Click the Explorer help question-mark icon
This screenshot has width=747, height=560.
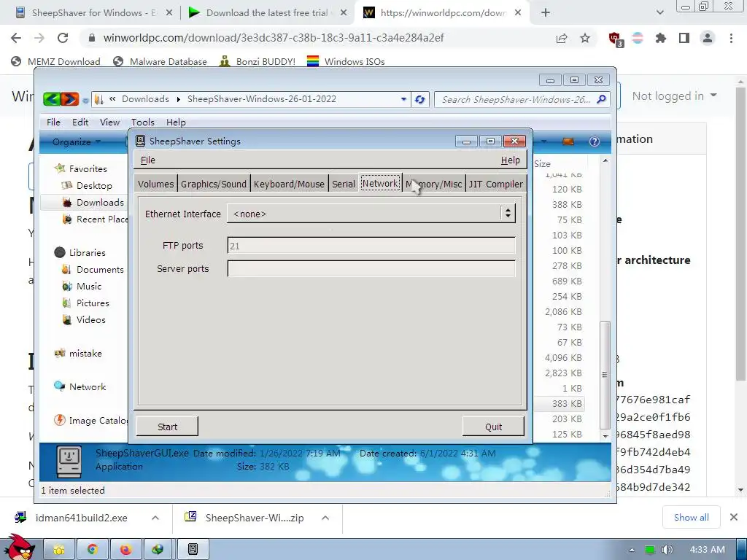point(594,141)
